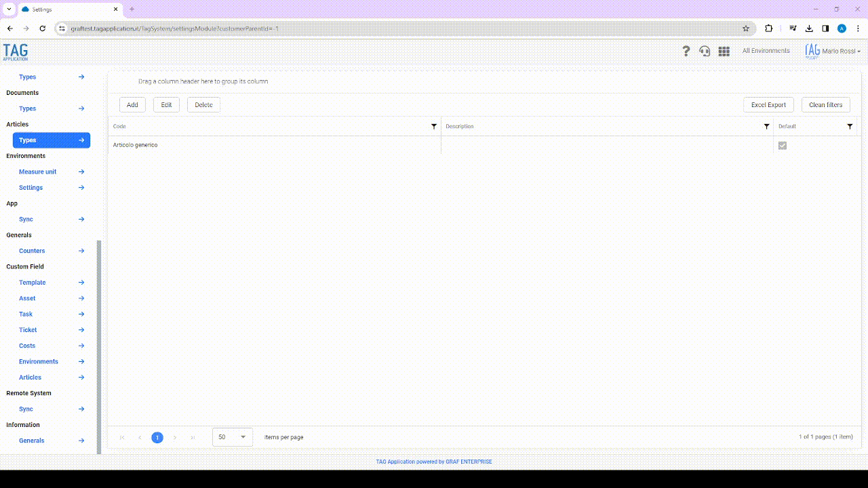Open the help question mark icon
Image resolution: width=868 pixels, height=488 pixels.
click(686, 51)
